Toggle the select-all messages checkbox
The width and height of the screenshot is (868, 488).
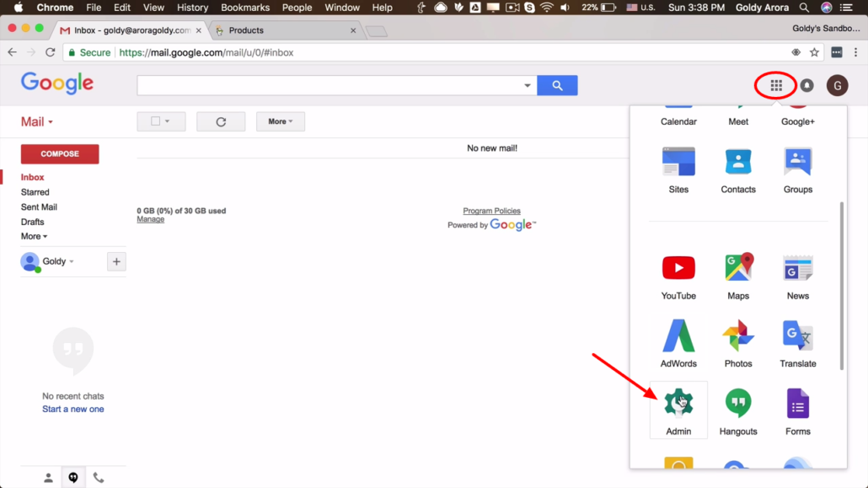click(x=156, y=121)
